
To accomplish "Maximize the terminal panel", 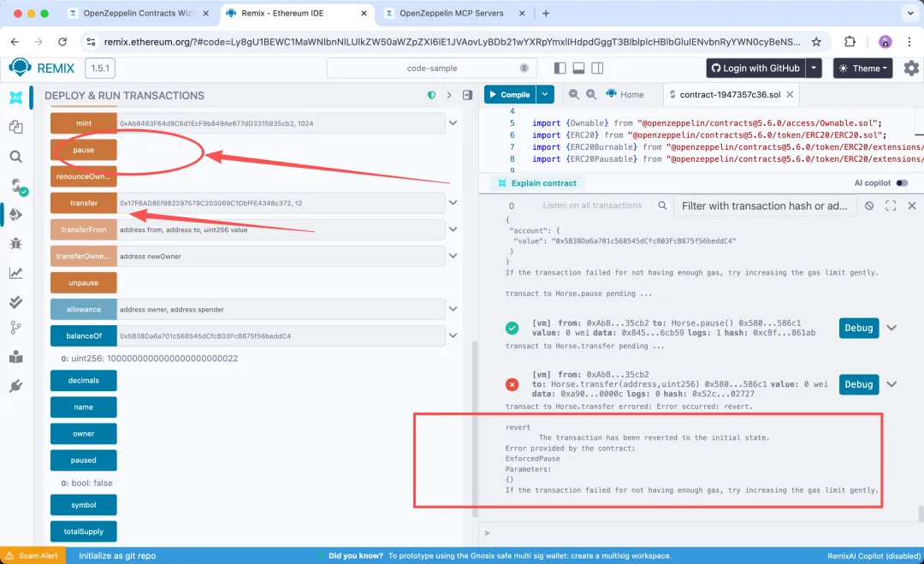I will coord(891,205).
